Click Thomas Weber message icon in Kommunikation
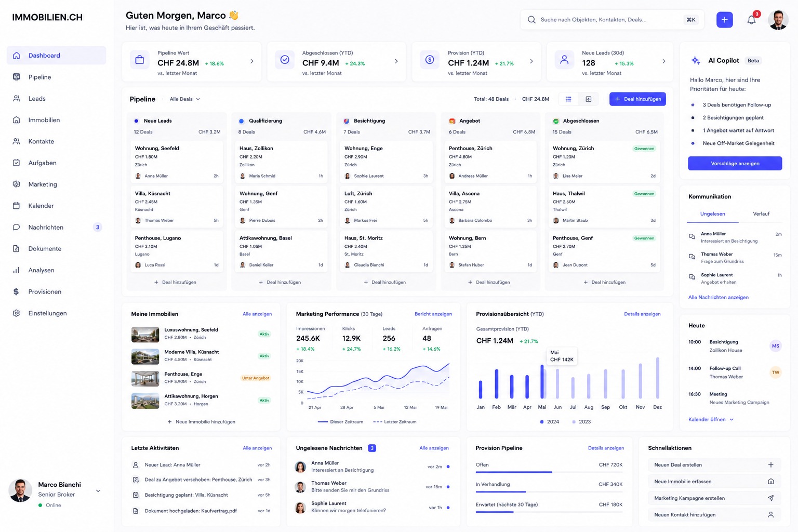This screenshot has height=532, width=798. 692,257
